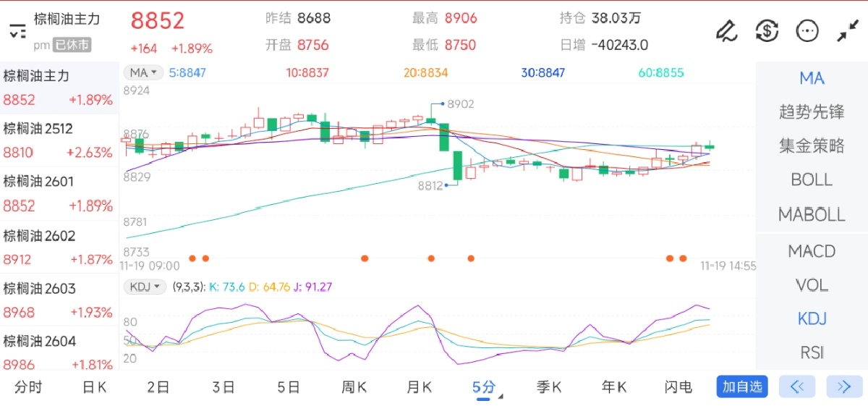This screenshot has width=868, height=414.
Task: Click the KDJ K: 73.6 value
Action: [229, 287]
